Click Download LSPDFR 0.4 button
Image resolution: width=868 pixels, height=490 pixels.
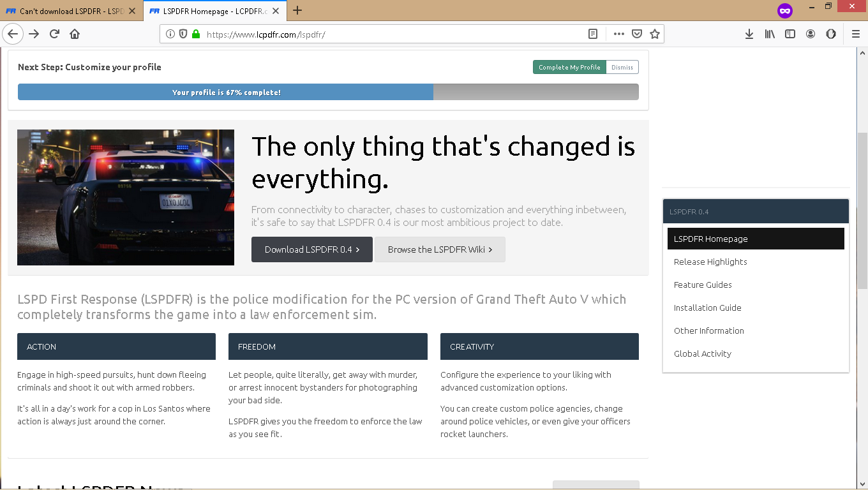[312, 249]
